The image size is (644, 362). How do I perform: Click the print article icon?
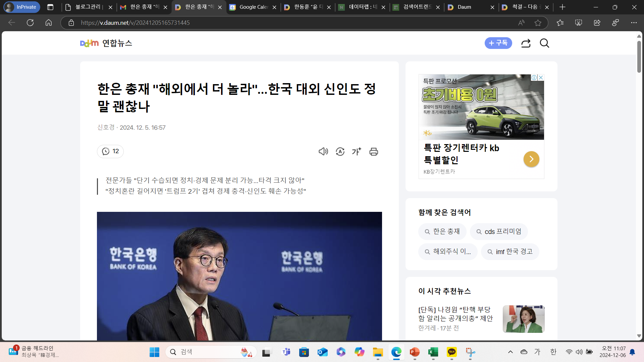click(374, 152)
